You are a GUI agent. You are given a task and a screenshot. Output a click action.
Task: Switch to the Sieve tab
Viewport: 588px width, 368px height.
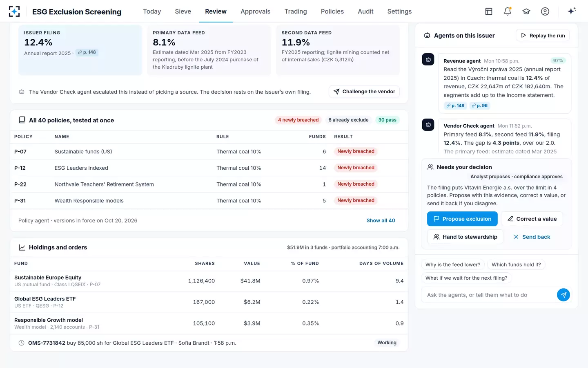point(183,11)
